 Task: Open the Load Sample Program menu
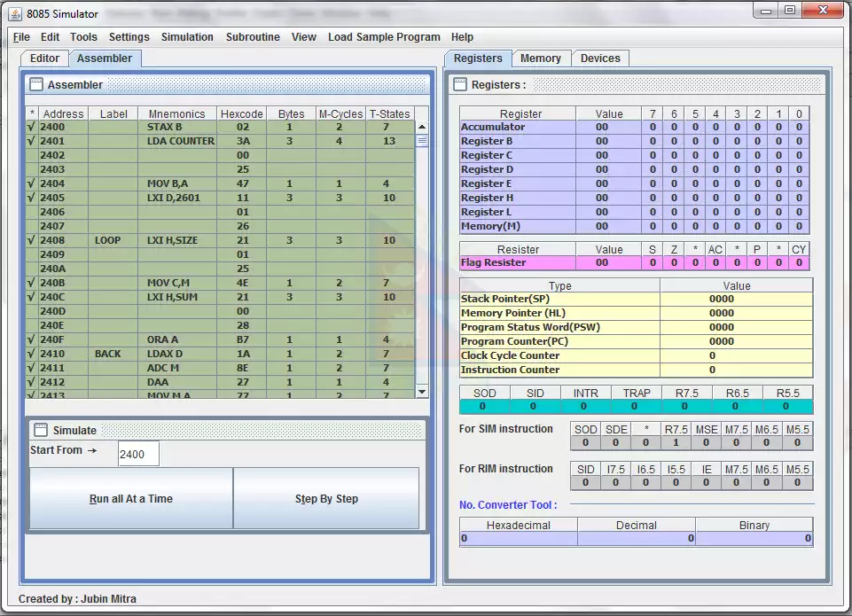tap(383, 37)
